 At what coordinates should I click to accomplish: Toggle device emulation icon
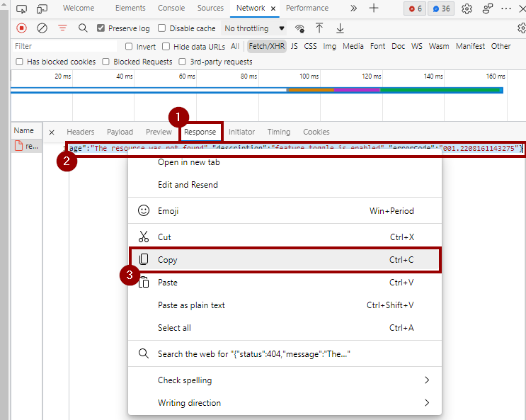42,8
